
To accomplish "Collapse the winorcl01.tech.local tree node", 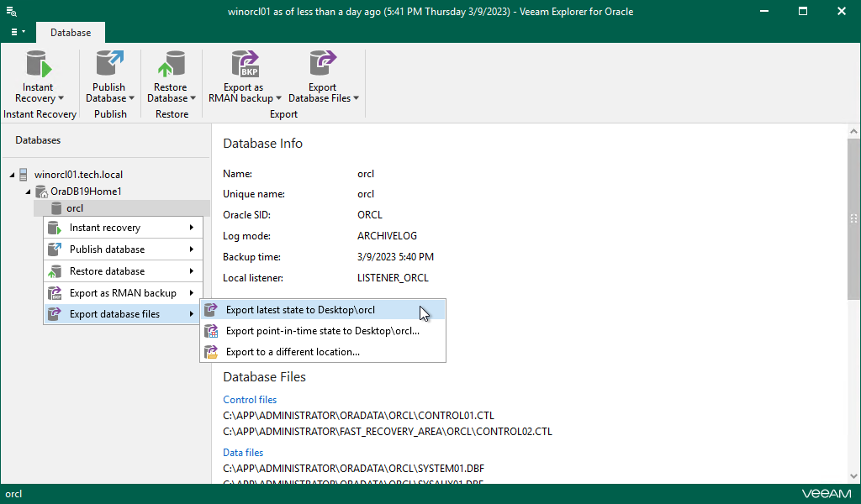I will pos(12,175).
